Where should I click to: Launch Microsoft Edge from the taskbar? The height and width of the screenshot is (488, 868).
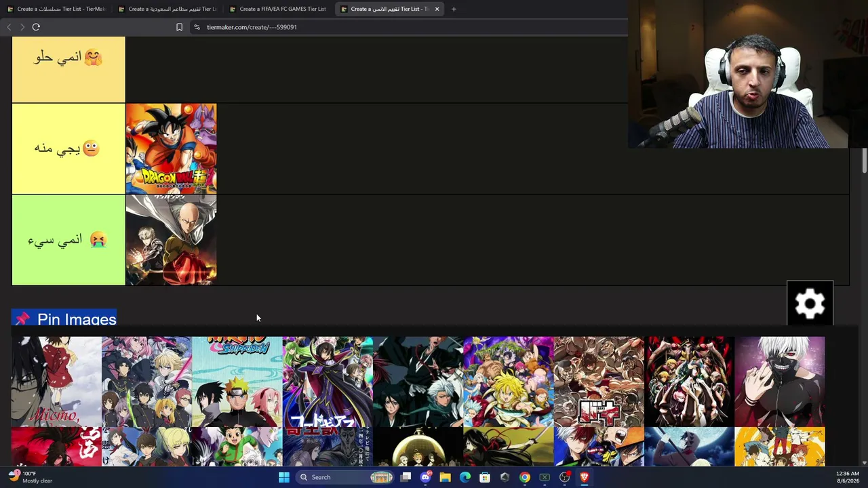[465, 477]
